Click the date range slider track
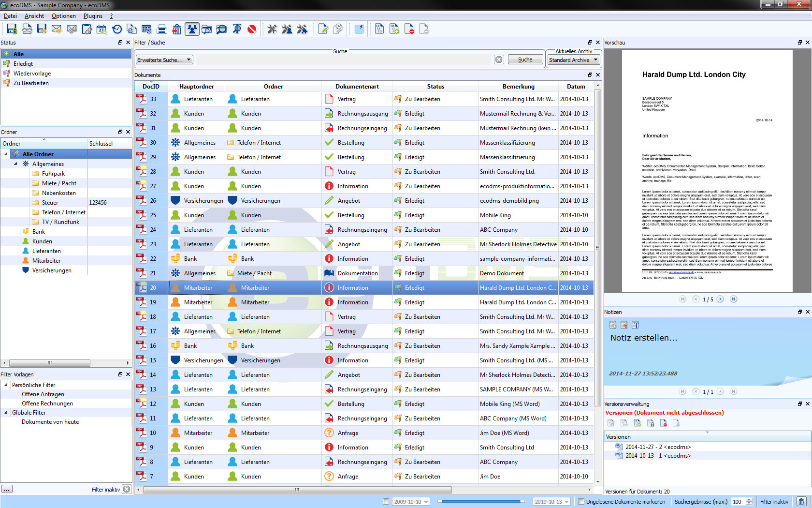The width and height of the screenshot is (812, 508). pyautogui.click(x=480, y=502)
